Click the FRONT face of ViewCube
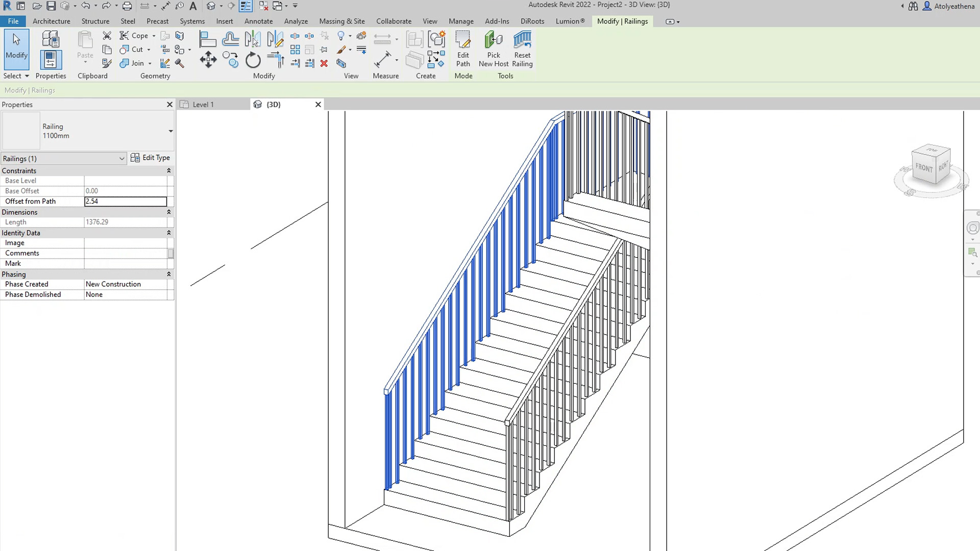Screen dimensions: 980x551 point(924,168)
